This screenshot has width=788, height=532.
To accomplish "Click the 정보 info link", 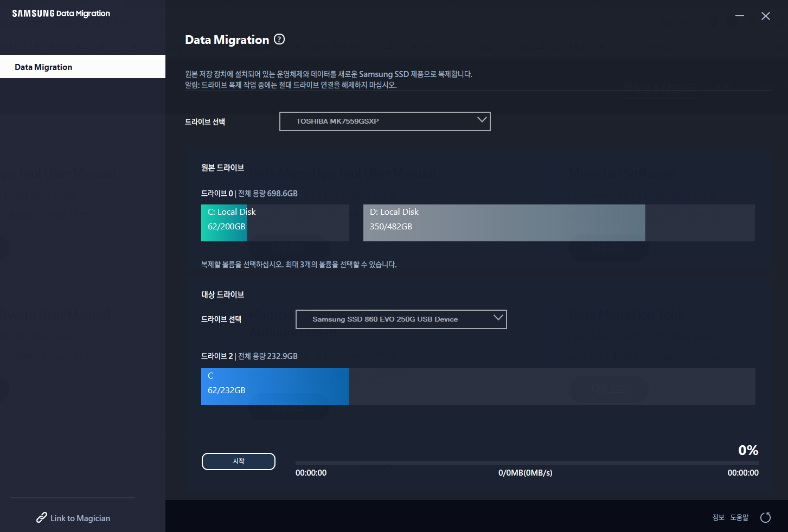I will [719, 517].
